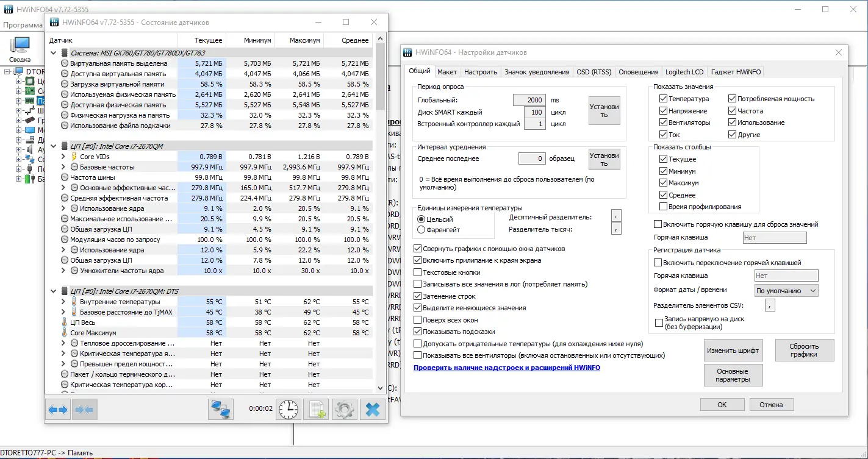Toggle the Потребляемая мощность checkbox

point(732,99)
